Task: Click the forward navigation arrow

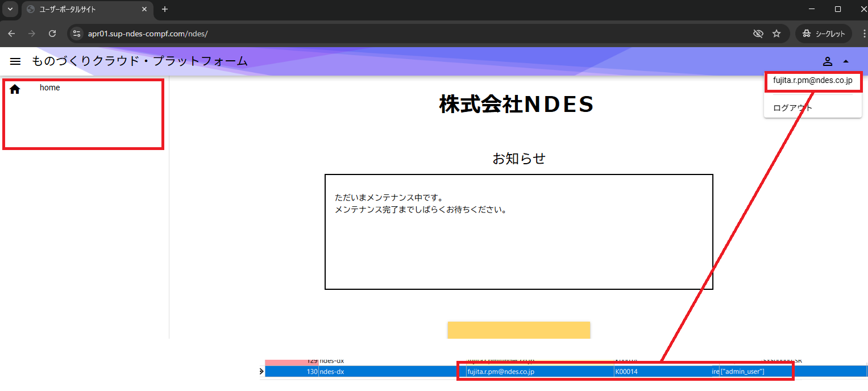Action: pyautogui.click(x=32, y=34)
